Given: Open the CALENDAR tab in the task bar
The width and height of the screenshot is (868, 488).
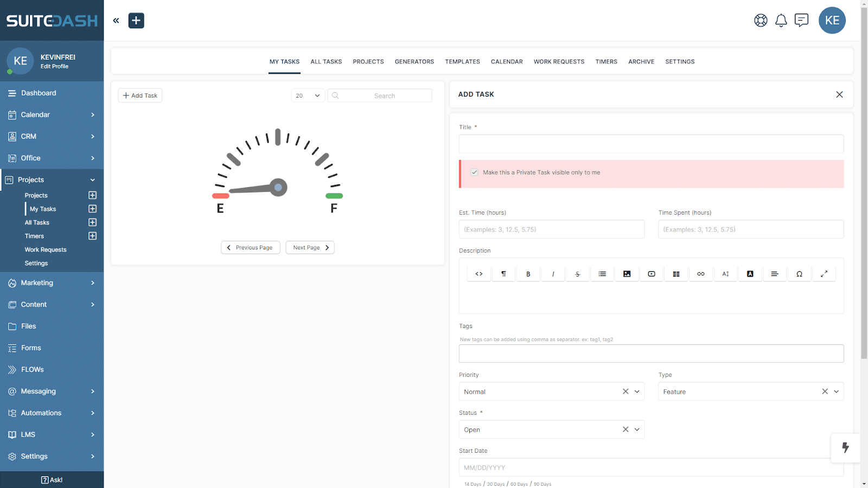Looking at the screenshot, I should point(506,61).
